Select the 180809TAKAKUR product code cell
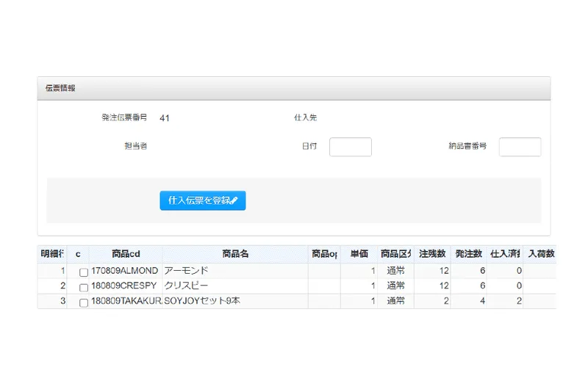The width and height of the screenshot is (588, 392). click(126, 301)
